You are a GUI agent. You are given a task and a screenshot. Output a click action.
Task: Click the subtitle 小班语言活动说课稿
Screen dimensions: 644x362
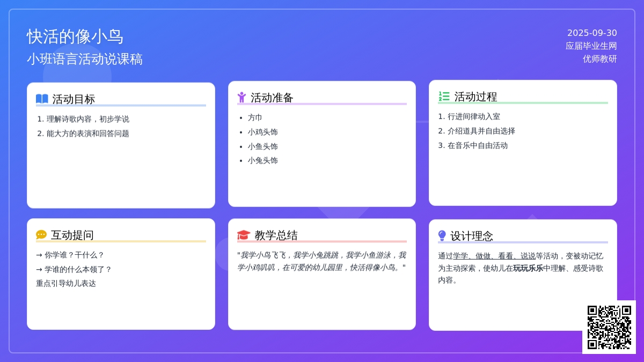[85, 59]
